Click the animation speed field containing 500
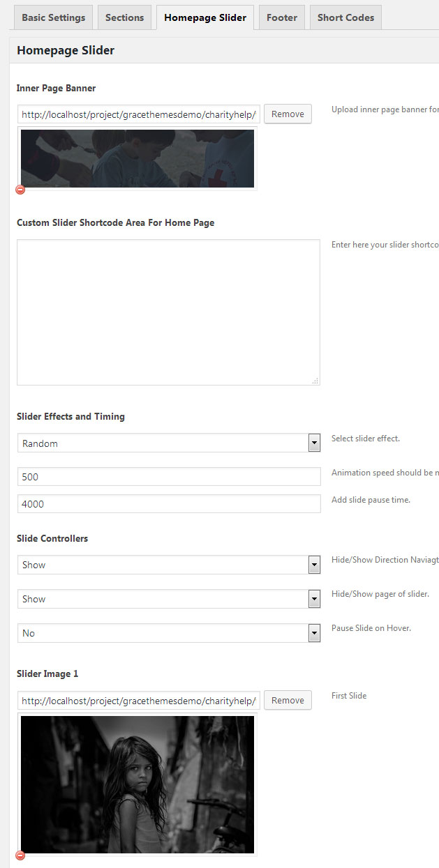 pos(168,477)
